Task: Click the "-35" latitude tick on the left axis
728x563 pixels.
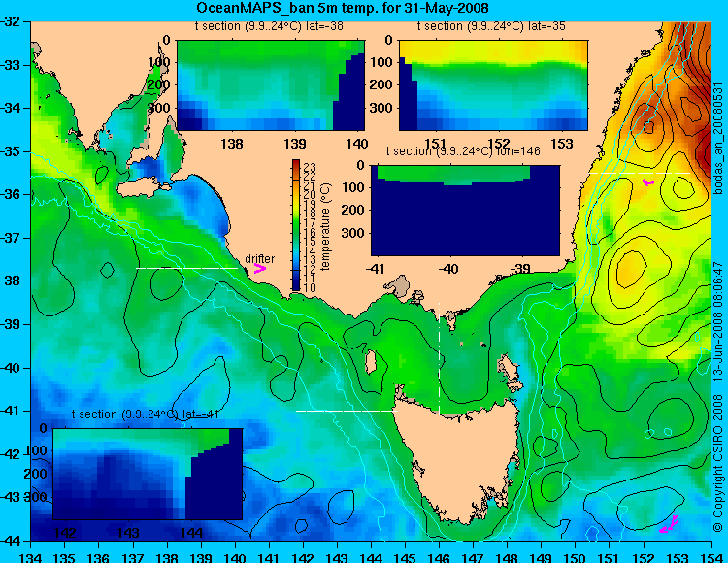Action: click(x=12, y=151)
